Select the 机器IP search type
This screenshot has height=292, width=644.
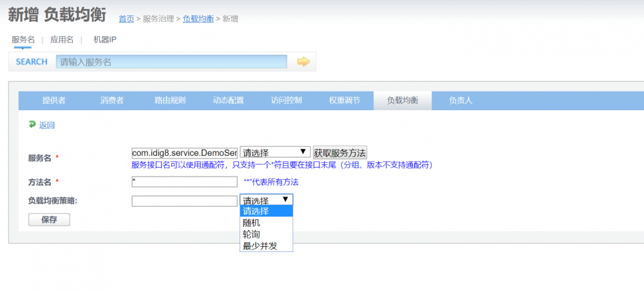105,40
